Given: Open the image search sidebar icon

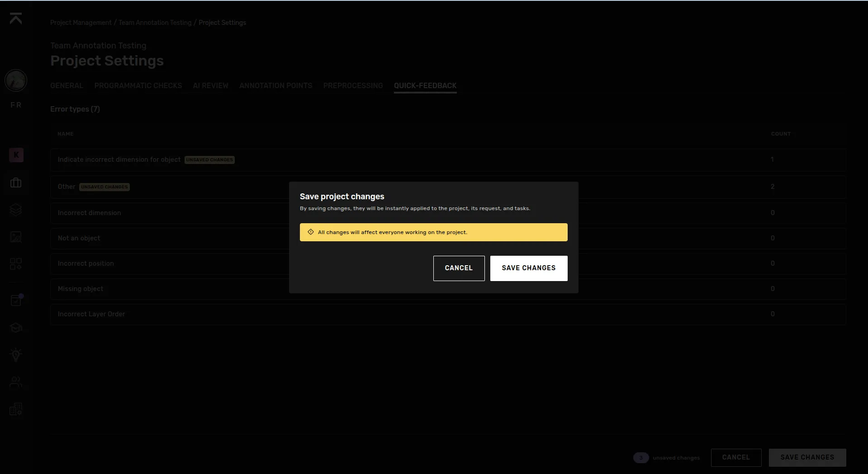Looking at the screenshot, I should click(x=16, y=237).
